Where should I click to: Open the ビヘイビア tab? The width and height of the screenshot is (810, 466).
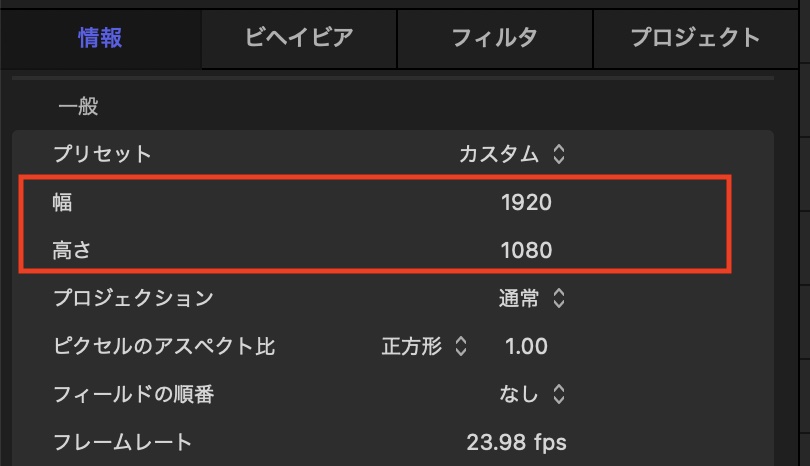pos(299,38)
